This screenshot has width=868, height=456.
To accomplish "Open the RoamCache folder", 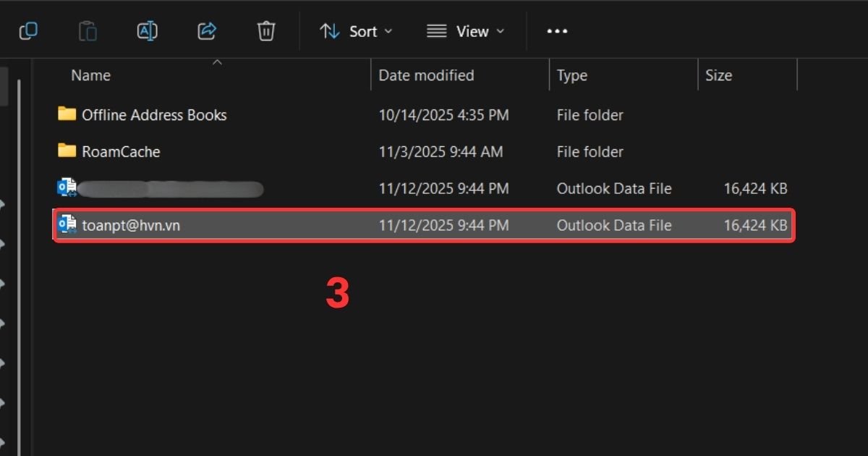I will (119, 151).
